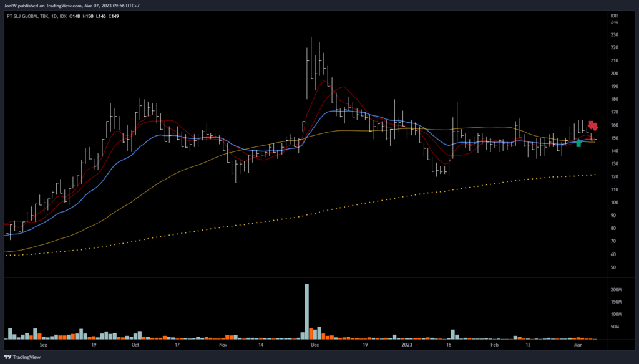The height and width of the screenshot is (364, 639).
Task: Open the IDR currency label on price axis
Action: (614, 15)
